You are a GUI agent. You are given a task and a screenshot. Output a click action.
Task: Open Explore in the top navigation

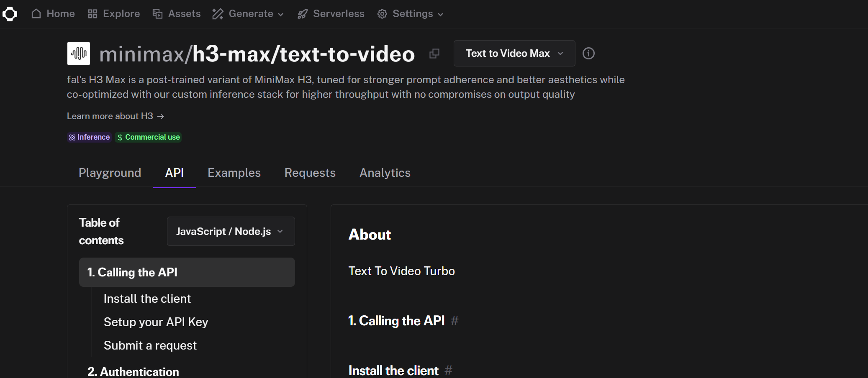pyautogui.click(x=114, y=14)
